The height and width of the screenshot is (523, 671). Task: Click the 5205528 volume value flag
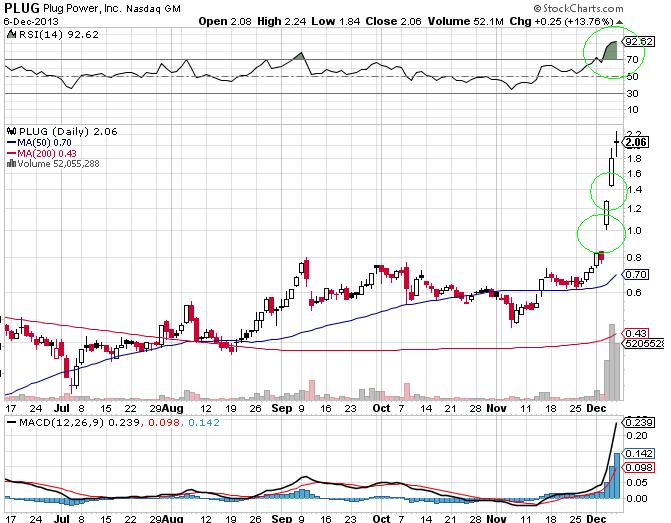(644, 343)
